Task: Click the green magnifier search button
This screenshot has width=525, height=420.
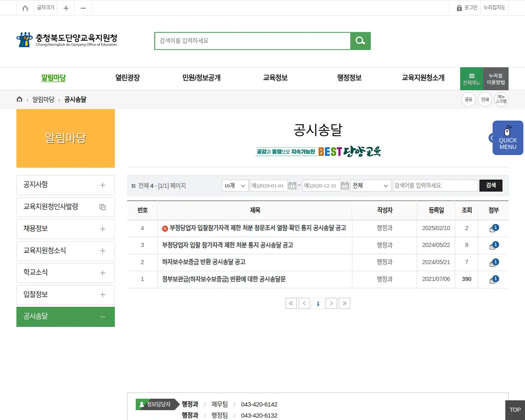Action: pyautogui.click(x=361, y=41)
